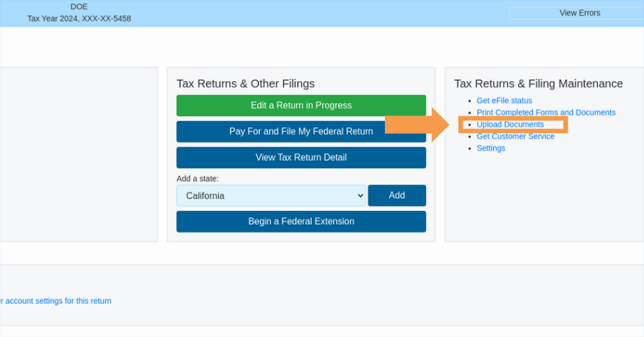Open View Tax Return Detail

[301, 157]
